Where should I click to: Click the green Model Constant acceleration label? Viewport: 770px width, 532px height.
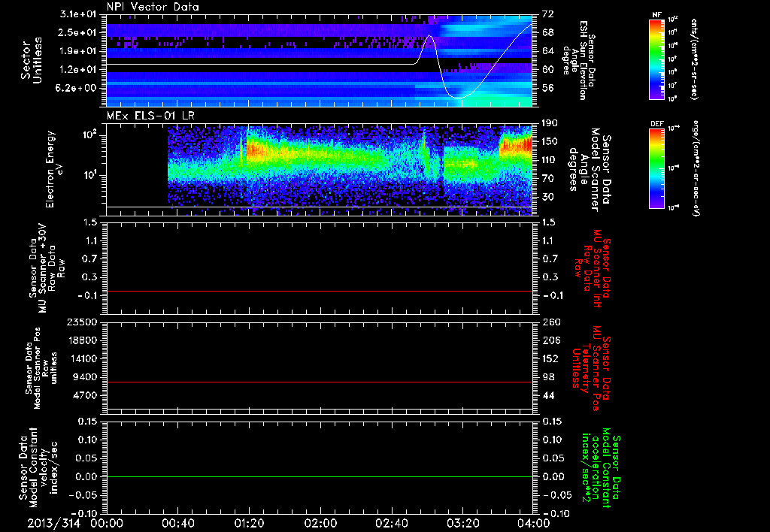[x=601, y=467]
